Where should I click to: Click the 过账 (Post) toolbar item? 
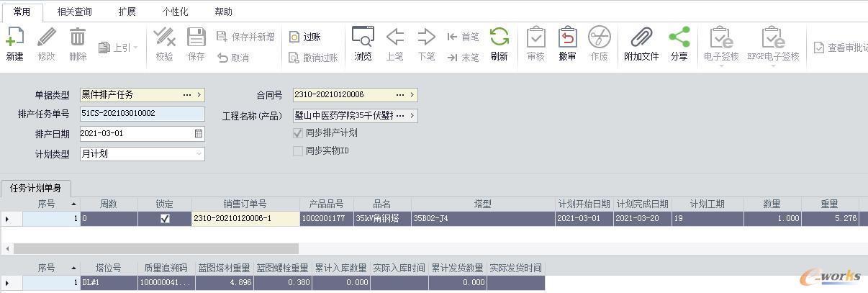(305, 37)
